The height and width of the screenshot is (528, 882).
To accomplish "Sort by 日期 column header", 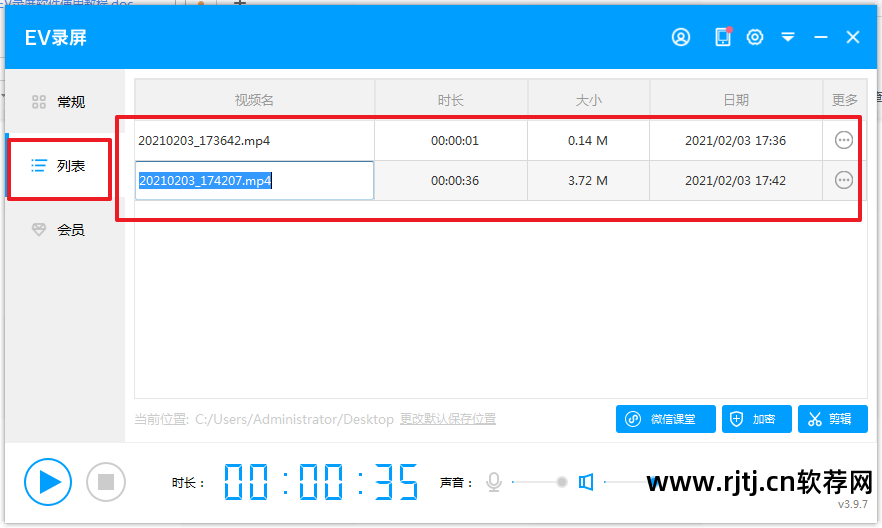I will click(736, 100).
